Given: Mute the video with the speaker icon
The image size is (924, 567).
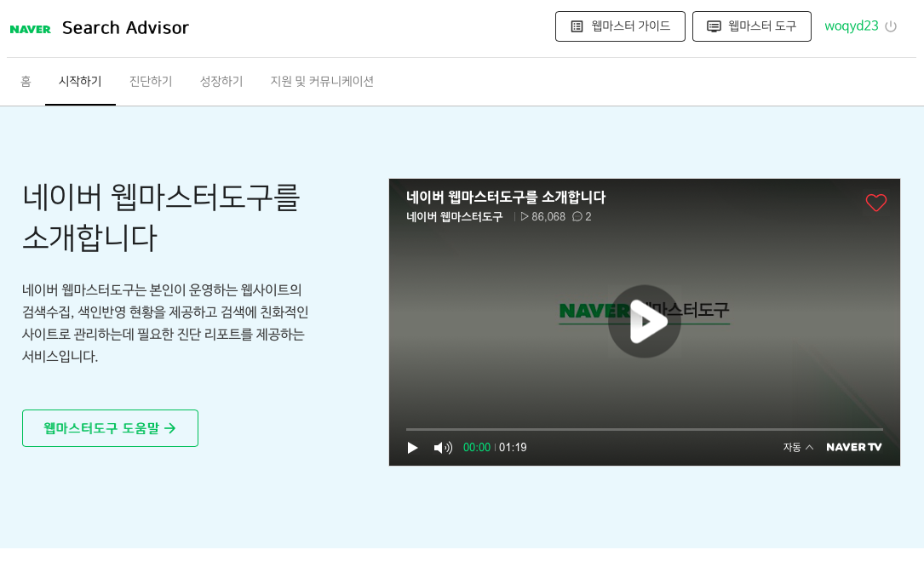Looking at the screenshot, I should (x=443, y=448).
